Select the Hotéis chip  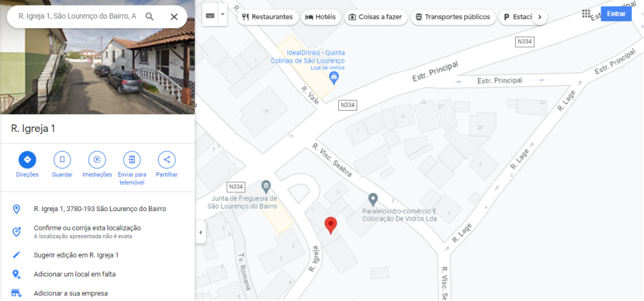click(321, 17)
